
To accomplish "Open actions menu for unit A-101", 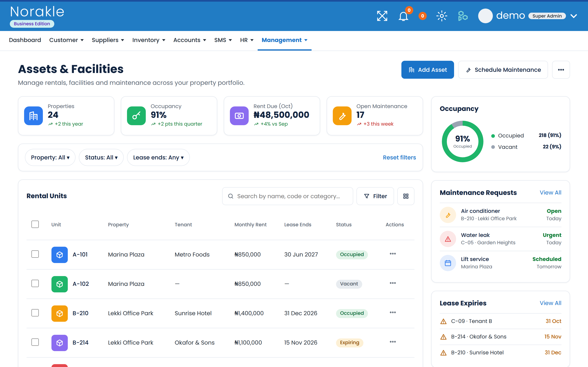I will point(393,254).
